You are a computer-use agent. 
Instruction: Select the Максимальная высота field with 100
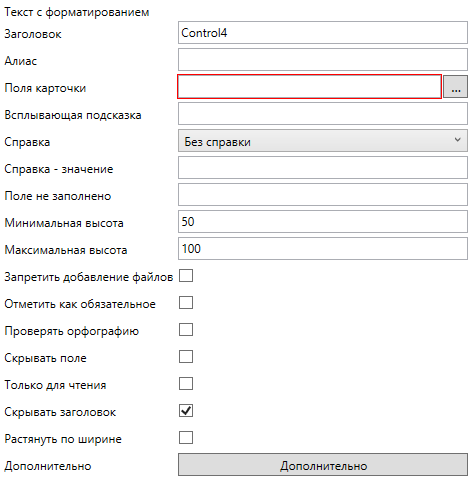(x=323, y=249)
